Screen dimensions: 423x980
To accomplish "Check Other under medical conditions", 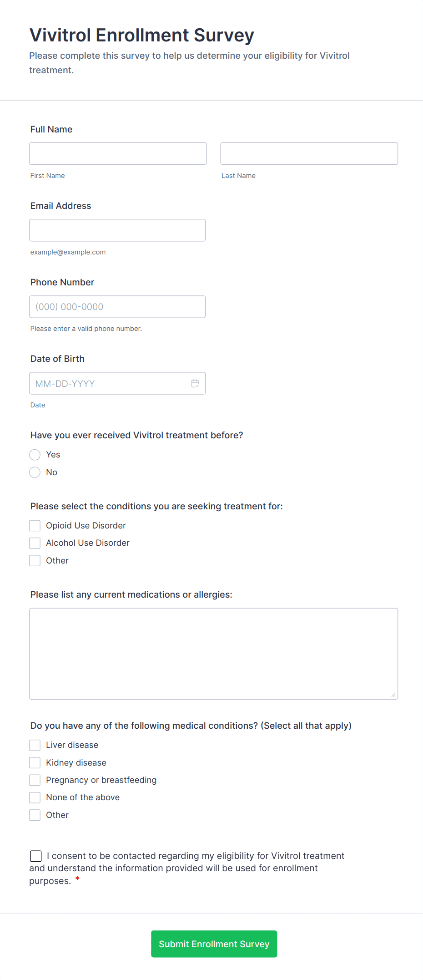I will [35, 815].
